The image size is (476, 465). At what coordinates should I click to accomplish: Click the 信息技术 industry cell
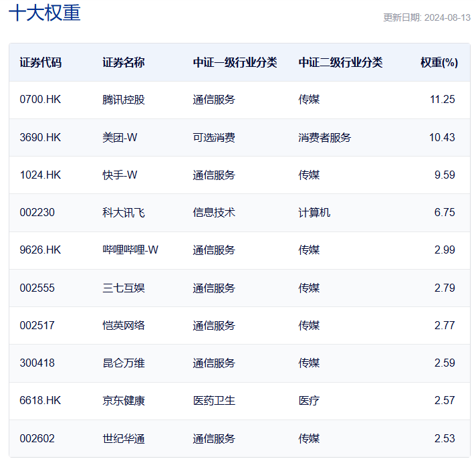(214, 212)
